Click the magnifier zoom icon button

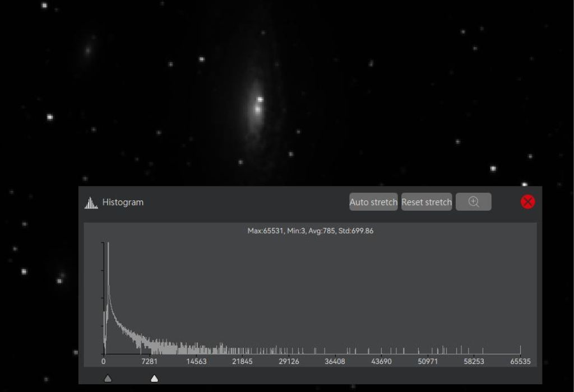click(474, 202)
